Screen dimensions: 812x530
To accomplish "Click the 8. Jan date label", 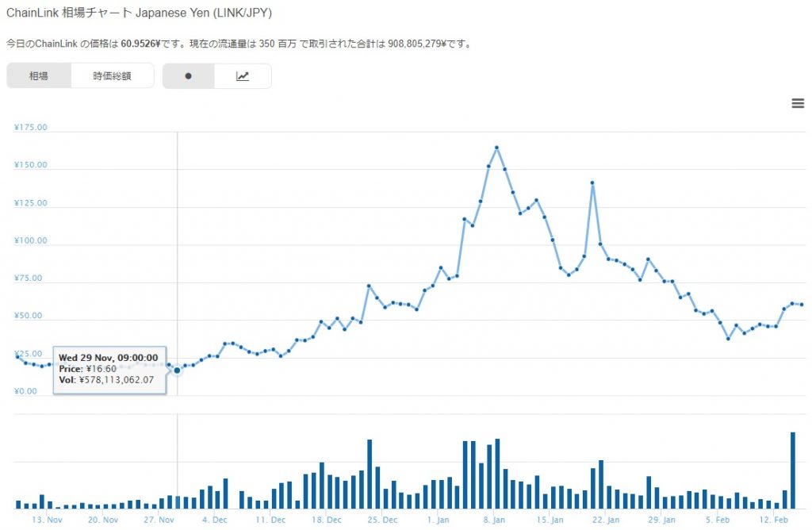I will click(x=494, y=520).
